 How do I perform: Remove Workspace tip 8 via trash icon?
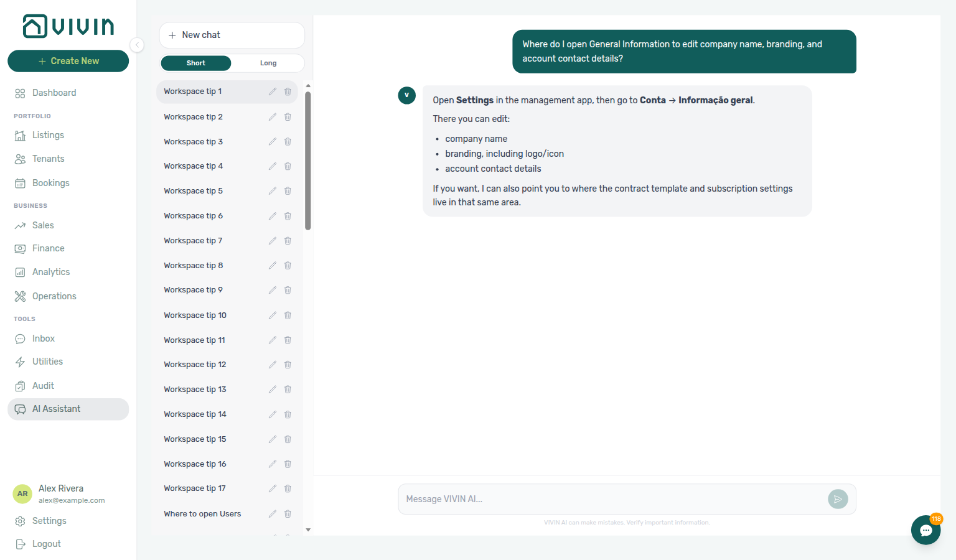coord(288,266)
